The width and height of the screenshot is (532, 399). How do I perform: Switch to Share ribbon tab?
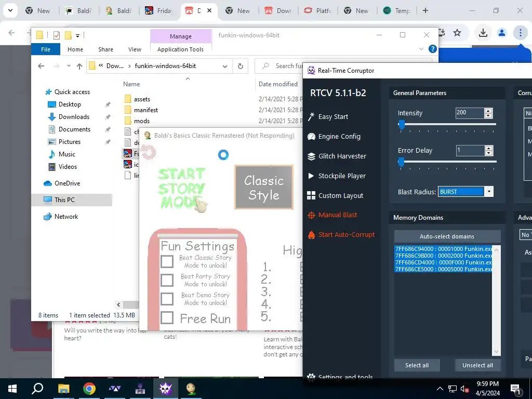(105, 49)
